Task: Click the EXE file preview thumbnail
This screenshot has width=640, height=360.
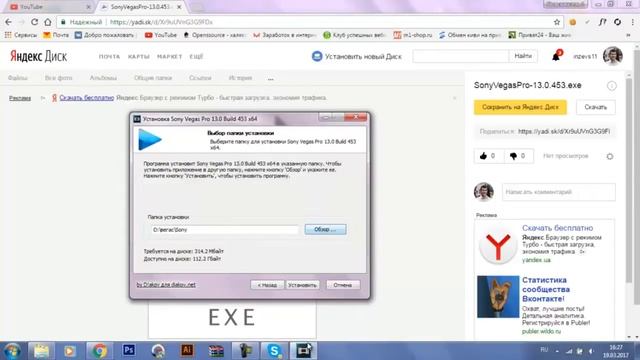Action: [232, 318]
